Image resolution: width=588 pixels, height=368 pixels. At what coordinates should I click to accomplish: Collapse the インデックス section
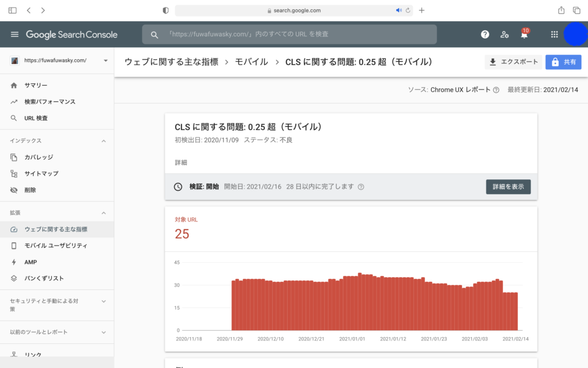(104, 141)
